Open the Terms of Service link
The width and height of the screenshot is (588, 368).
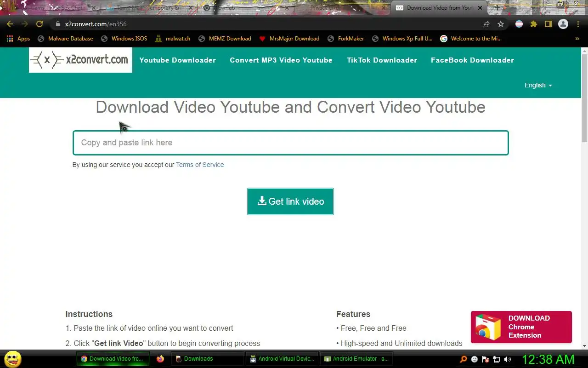(200, 165)
